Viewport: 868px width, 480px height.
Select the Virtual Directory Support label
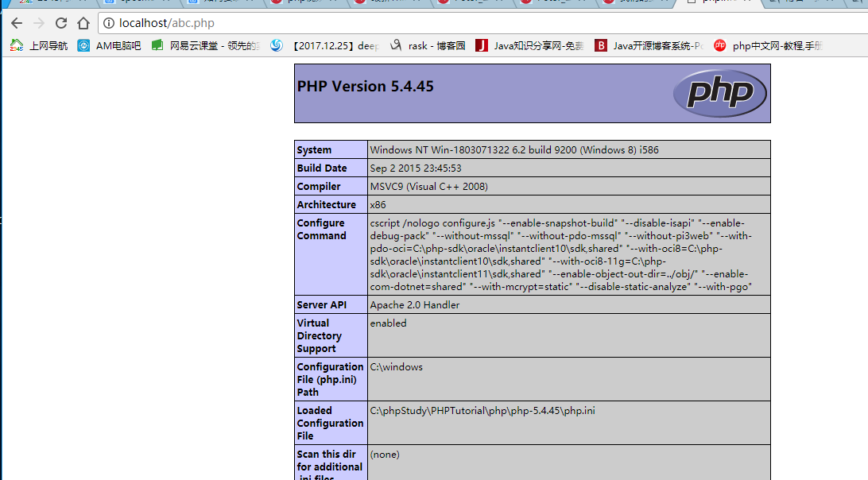(x=331, y=336)
